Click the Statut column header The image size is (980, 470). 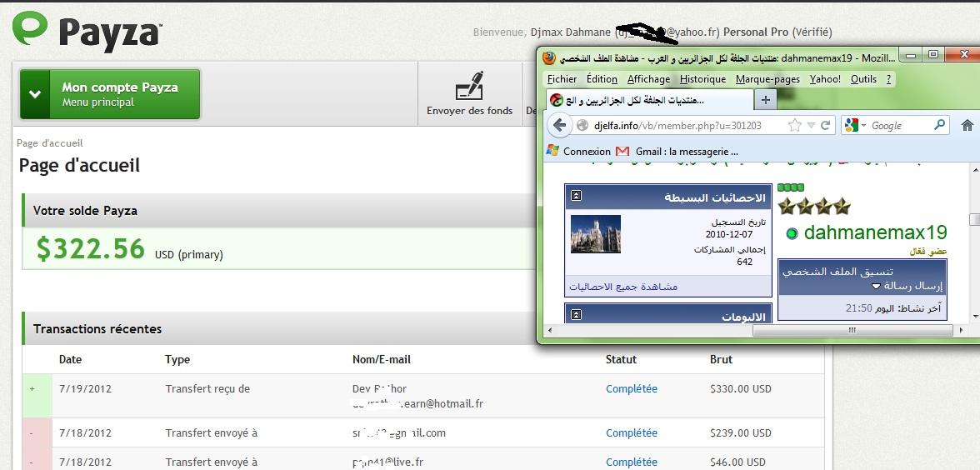click(622, 359)
